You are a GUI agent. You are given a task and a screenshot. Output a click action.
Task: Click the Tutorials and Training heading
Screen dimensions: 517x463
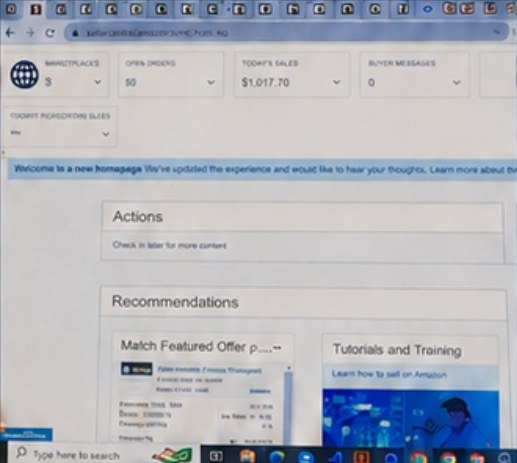coord(397,350)
